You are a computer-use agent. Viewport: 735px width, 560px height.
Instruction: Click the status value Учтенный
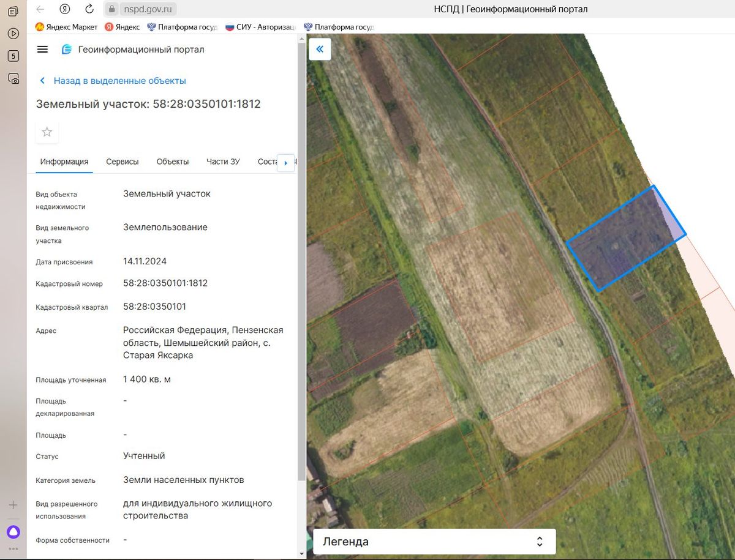tap(144, 456)
